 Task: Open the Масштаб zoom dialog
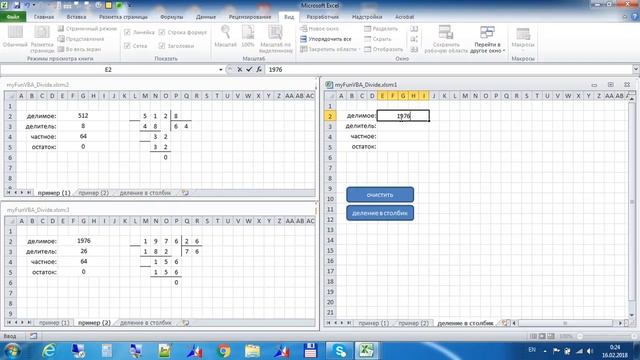coord(225,36)
